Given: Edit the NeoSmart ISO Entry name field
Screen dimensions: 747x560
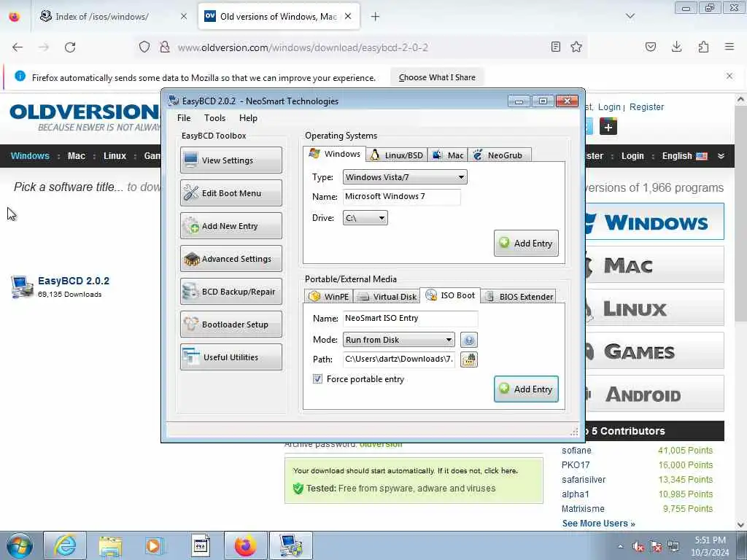Looking at the screenshot, I should [x=410, y=318].
